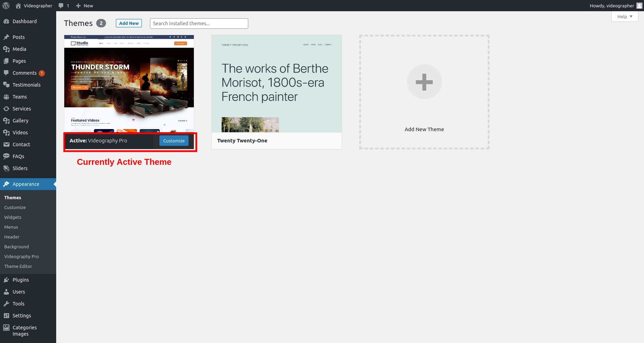Image resolution: width=644 pixels, height=343 pixels.
Task: Click the Videographer site name text
Action: pyautogui.click(x=38, y=6)
